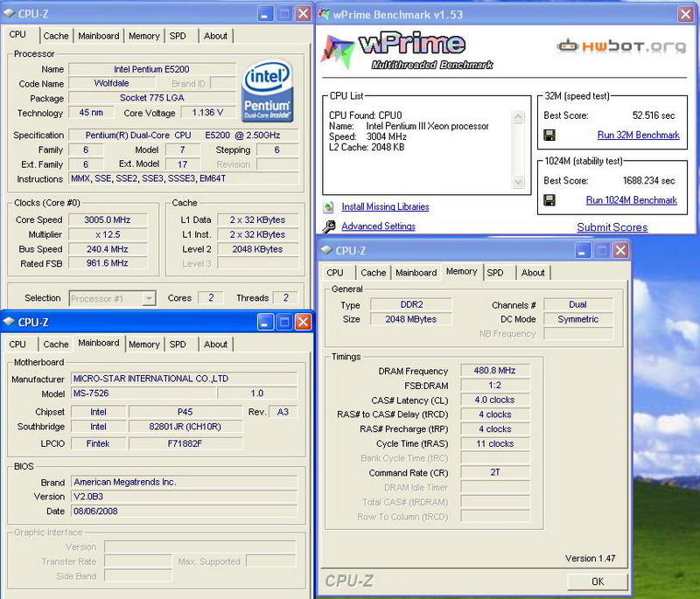700x599 pixels.
Task: Click the save icon under 32M speed test
Action: [x=549, y=135]
